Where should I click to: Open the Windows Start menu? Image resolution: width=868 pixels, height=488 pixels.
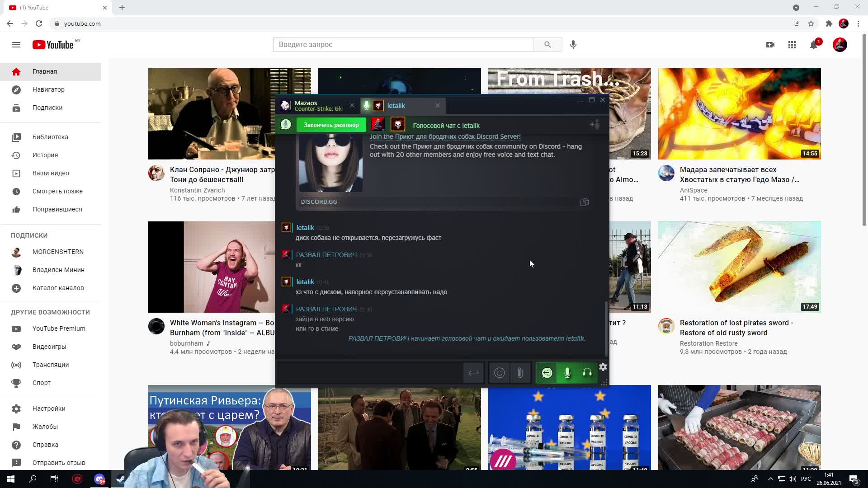coord(11,479)
